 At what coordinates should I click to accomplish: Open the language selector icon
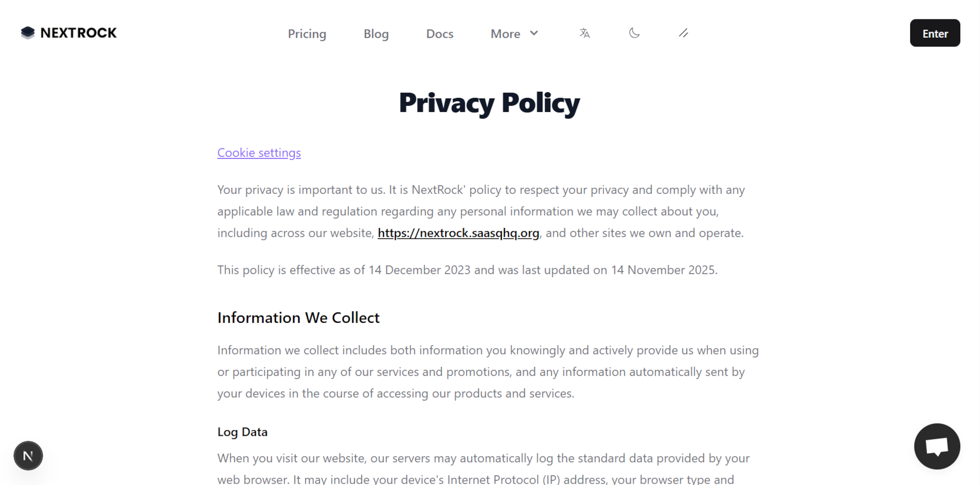pos(584,33)
